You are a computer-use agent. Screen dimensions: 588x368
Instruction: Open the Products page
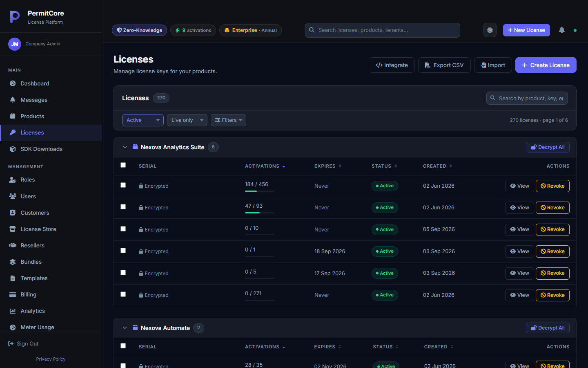pyautogui.click(x=51, y=116)
